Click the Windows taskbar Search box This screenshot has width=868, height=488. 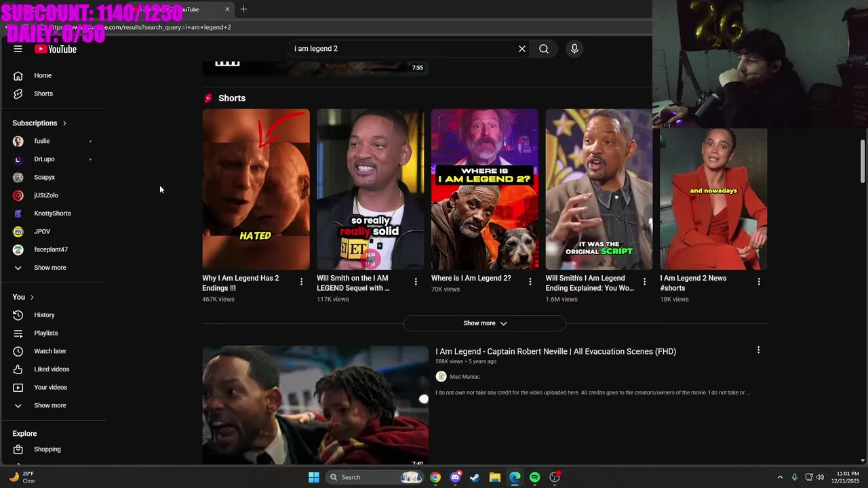[x=375, y=477]
